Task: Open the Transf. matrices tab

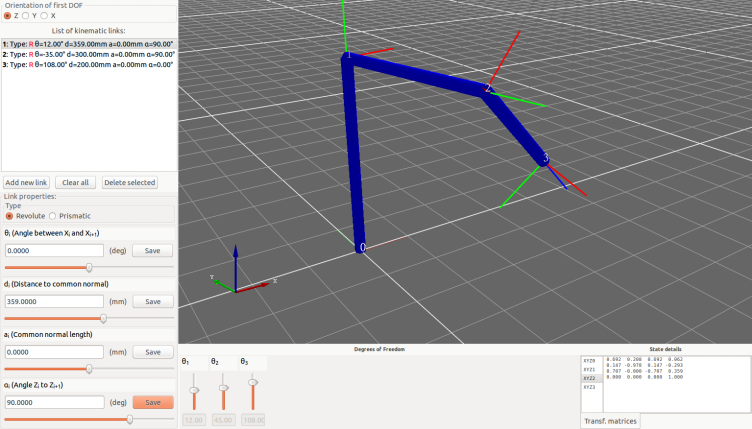Action: 610,422
